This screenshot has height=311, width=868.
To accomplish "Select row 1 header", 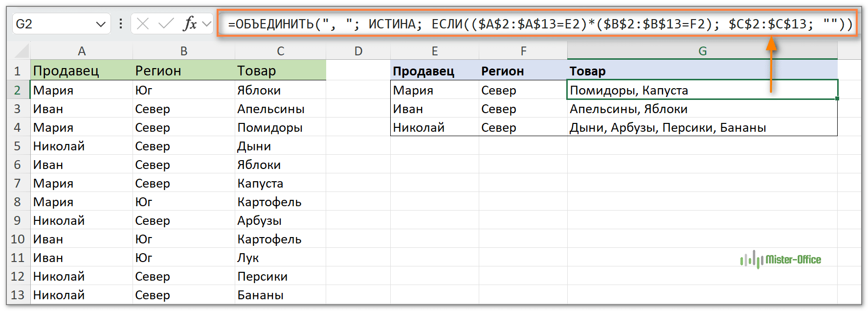I will click(x=18, y=71).
